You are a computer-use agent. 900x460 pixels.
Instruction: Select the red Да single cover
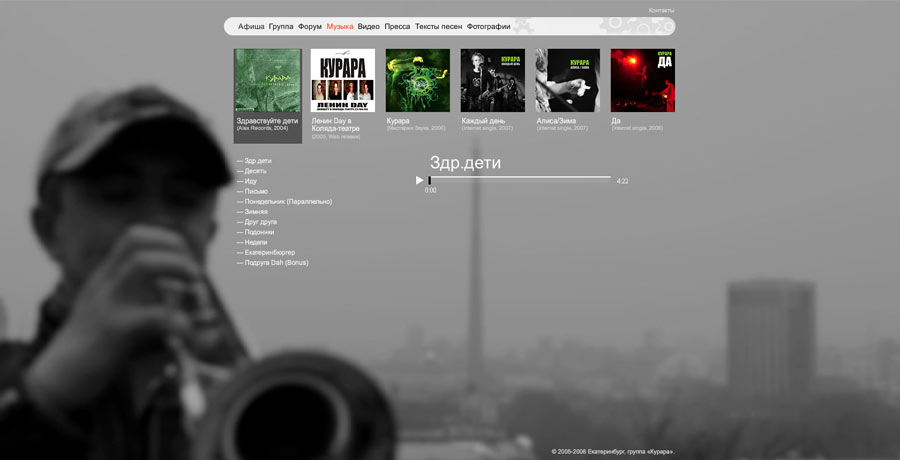coord(643,80)
